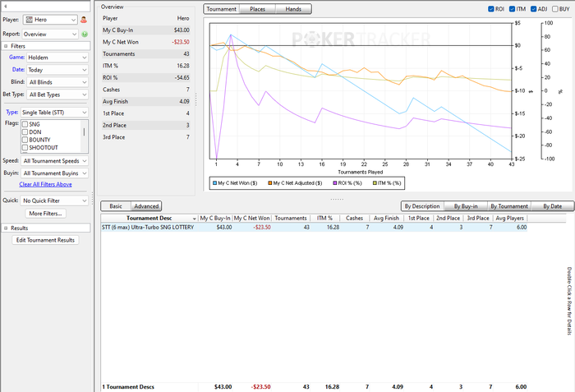
Task: Open the Blind dropdown showing All Blinds
Action: 57,82
